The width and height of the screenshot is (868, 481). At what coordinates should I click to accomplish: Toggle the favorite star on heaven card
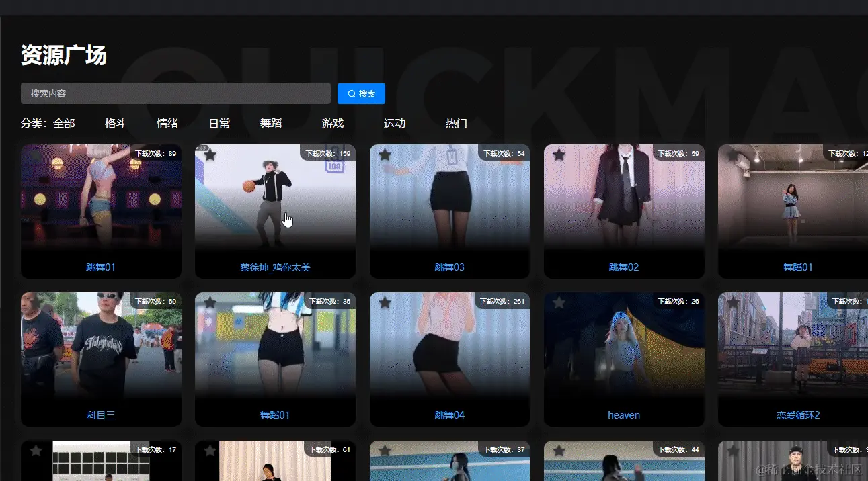click(559, 302)
